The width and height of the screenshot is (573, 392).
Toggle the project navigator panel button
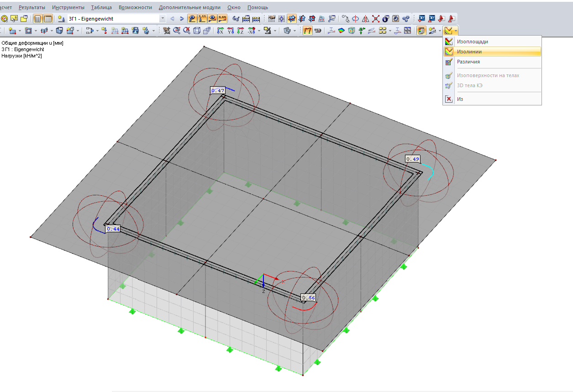38,19
